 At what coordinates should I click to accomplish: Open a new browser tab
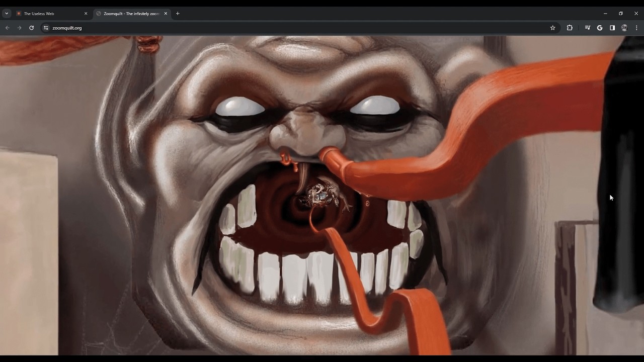pyautogui.click(x=178, y=14)
